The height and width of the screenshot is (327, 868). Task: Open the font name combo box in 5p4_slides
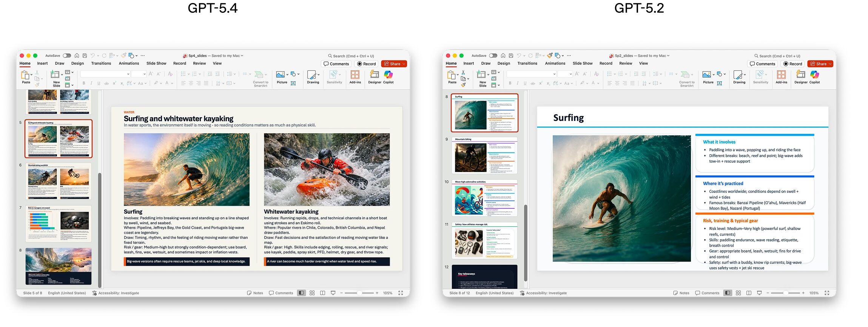coord(105,74)
